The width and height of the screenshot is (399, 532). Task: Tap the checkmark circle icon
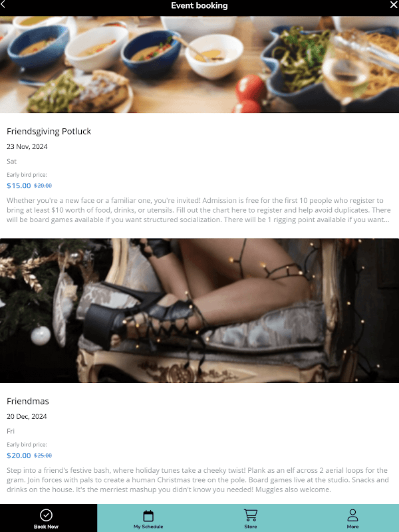(x=46, y=515)
